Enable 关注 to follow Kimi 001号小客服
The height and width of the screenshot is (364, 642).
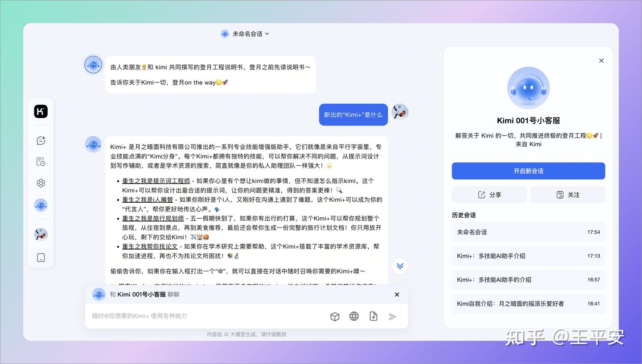(x=568, y=195)
